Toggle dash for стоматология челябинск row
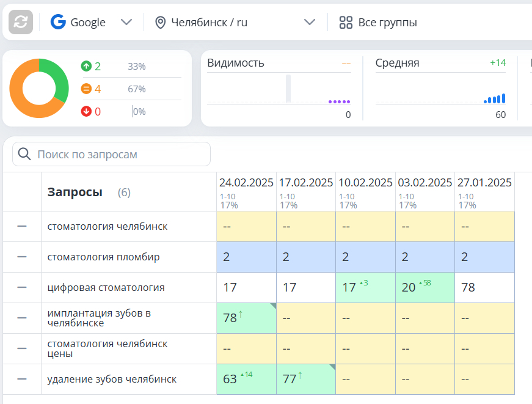Viewport: 532px width, 404px height. coord(22,226)
